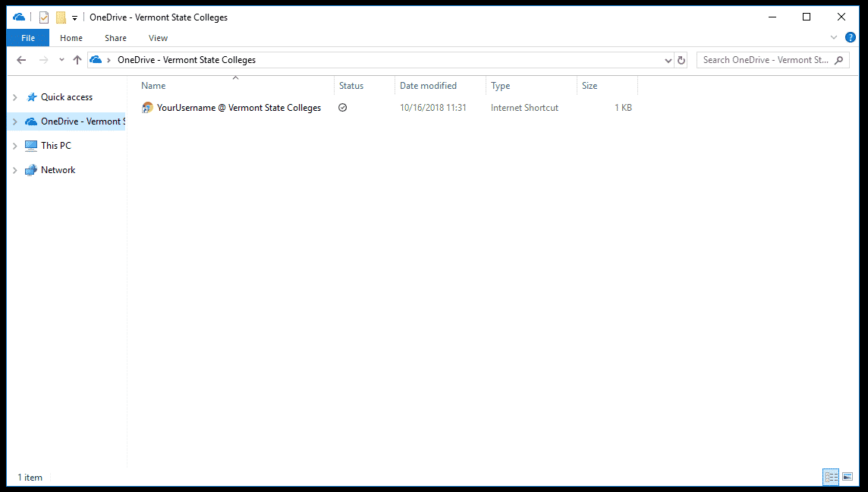Click the Internet Shortcut type cell
868x492 pixels.
click(524, 108)
